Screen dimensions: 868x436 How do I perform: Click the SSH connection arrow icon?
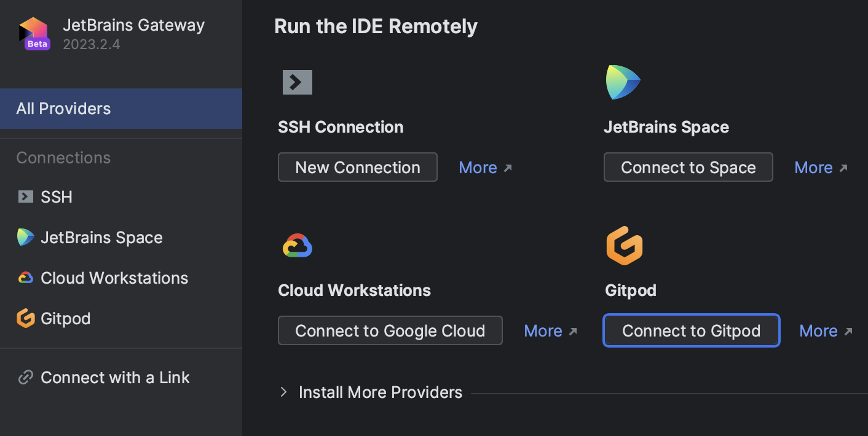pos(297,82)
